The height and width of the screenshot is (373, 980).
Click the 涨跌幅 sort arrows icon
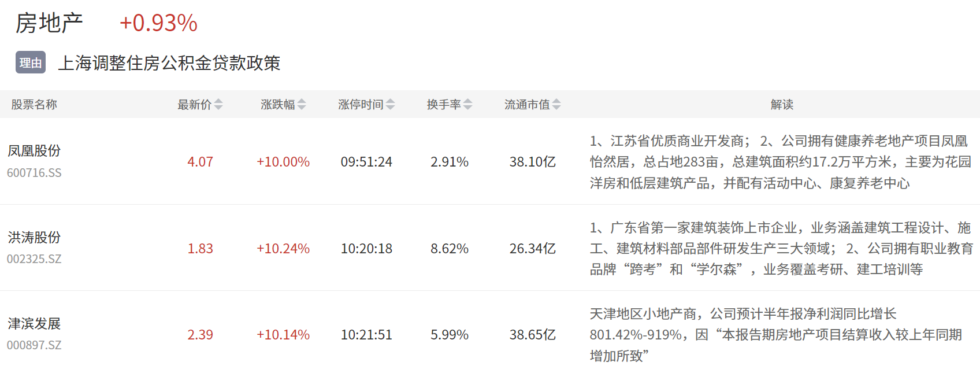pos(302,105)
